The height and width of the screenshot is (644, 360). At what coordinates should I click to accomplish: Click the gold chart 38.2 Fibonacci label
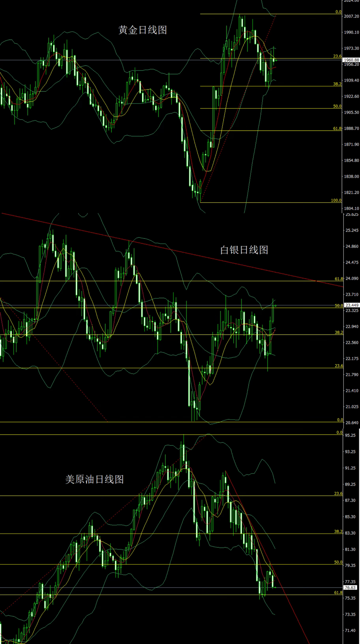[x=337, y=84]
